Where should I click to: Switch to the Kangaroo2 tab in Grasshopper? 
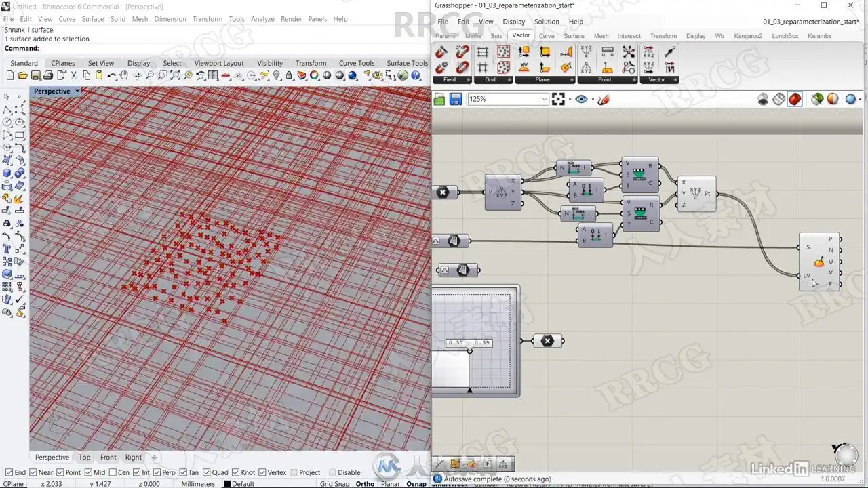748,36
